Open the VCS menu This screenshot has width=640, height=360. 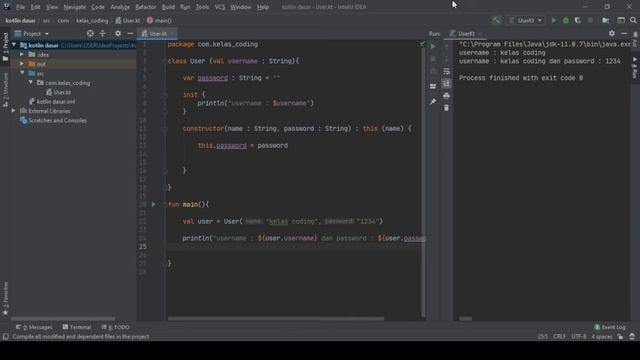(220, 7)
